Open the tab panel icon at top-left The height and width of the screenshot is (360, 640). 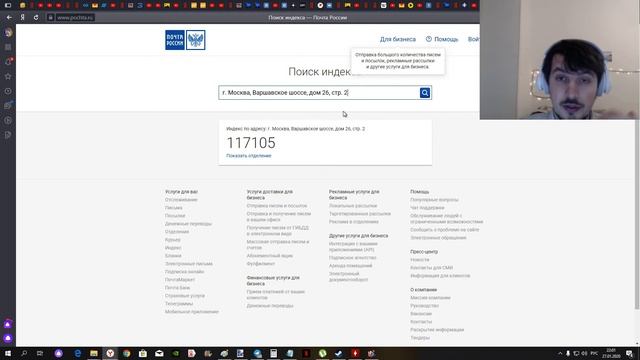click(8, 5)
